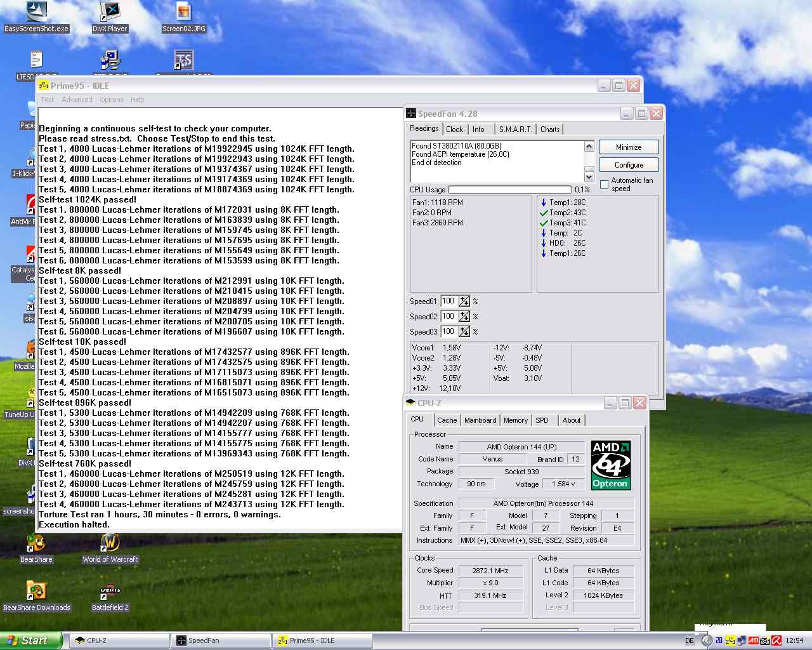Enable Automatic fan speed checkbox
The image size is (812, 650).
[605, 185]
